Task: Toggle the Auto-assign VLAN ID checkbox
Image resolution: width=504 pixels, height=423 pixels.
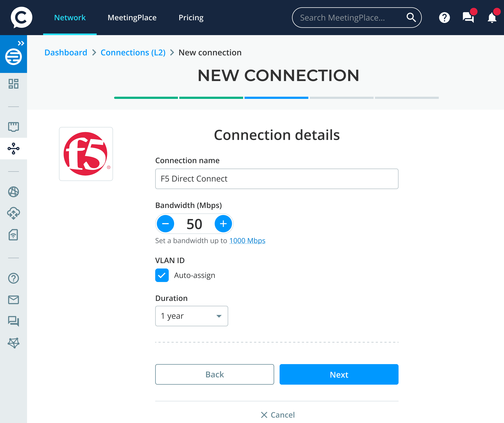Action: pyautogui.click(x=162, y=275)
